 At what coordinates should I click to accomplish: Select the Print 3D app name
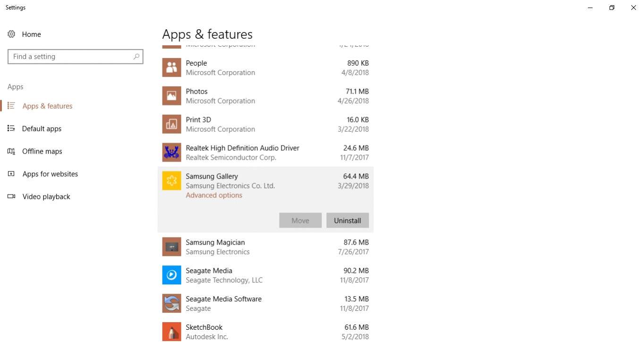click(198, 120)
